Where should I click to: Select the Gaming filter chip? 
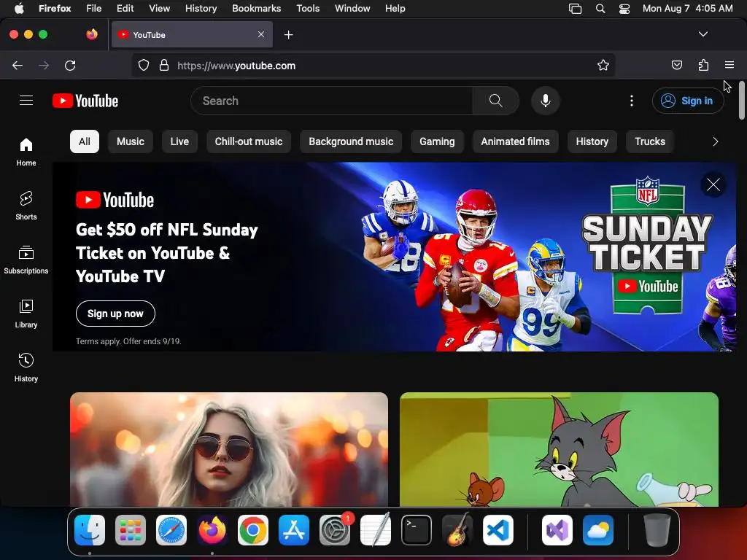coord(437,141)
